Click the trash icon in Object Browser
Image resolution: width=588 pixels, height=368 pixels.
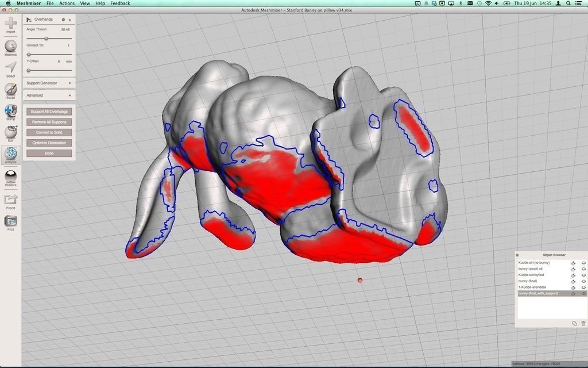point(583,323)
